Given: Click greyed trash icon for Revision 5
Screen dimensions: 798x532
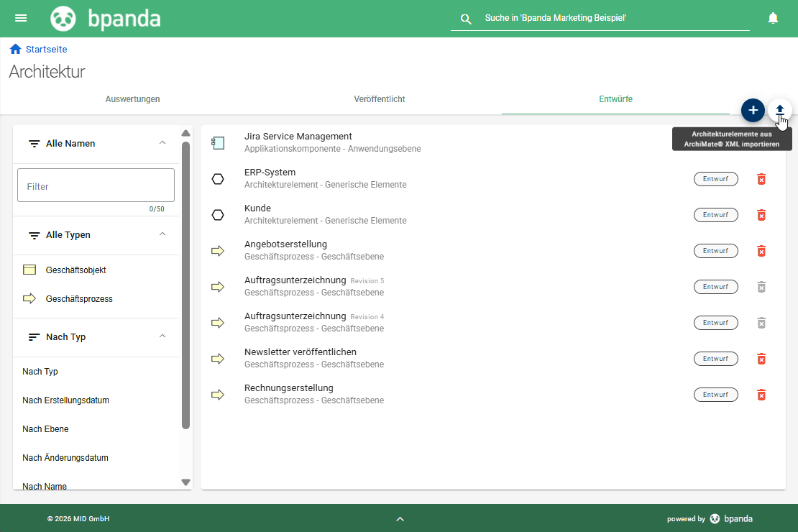Looking at the screenshot, I should 761,287.
